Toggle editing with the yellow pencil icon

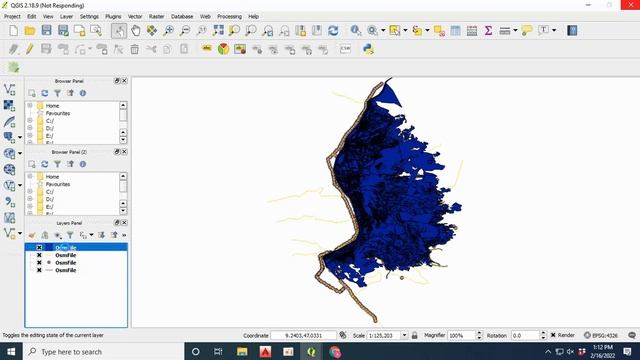pyautogui.click(x=29, y=49)
